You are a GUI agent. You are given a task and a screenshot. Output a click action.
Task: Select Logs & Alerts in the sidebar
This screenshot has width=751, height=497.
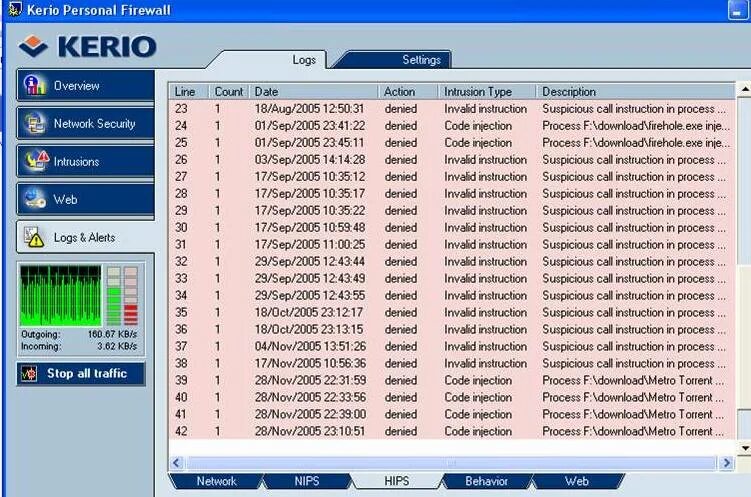[x=85, y=237]
